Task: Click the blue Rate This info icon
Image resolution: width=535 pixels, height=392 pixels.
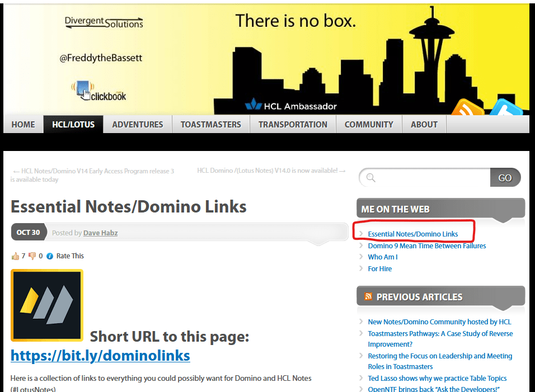Action: (50, 256)
